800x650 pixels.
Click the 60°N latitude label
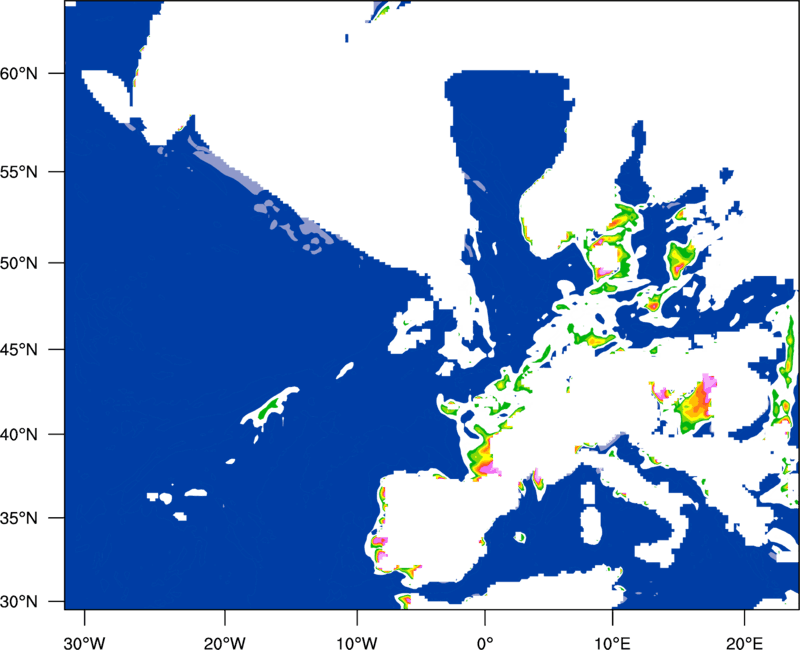click(19, 73)
